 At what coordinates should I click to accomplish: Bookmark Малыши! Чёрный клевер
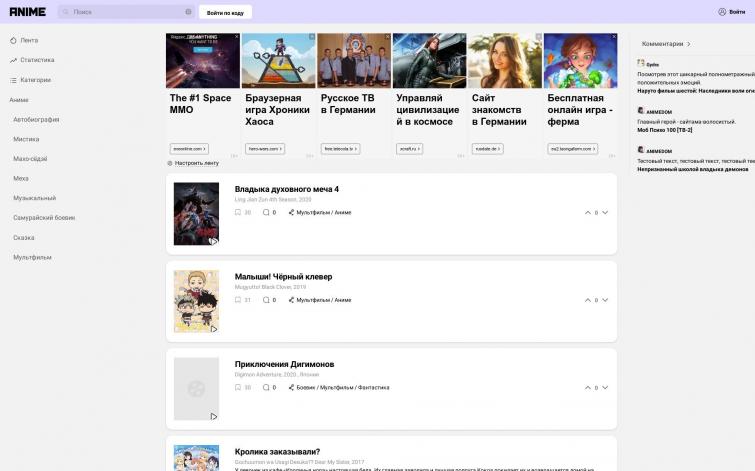pyautogui.click(x=237, y=300)
